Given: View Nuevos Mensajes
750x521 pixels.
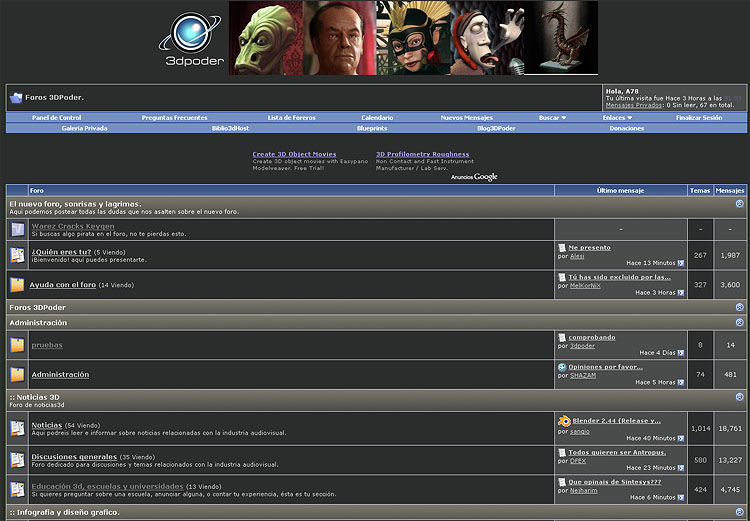Looking at the screenshot, I should pyautogui.click(x=466, y=118).
